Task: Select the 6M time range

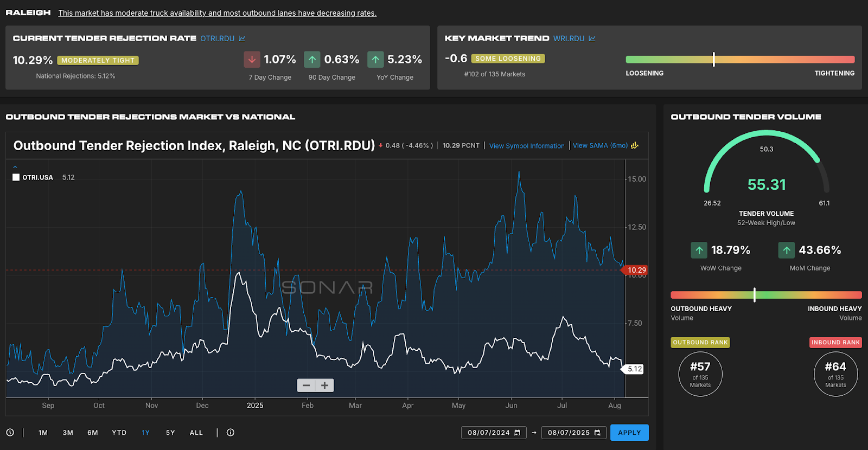Action: click(93, 433)
